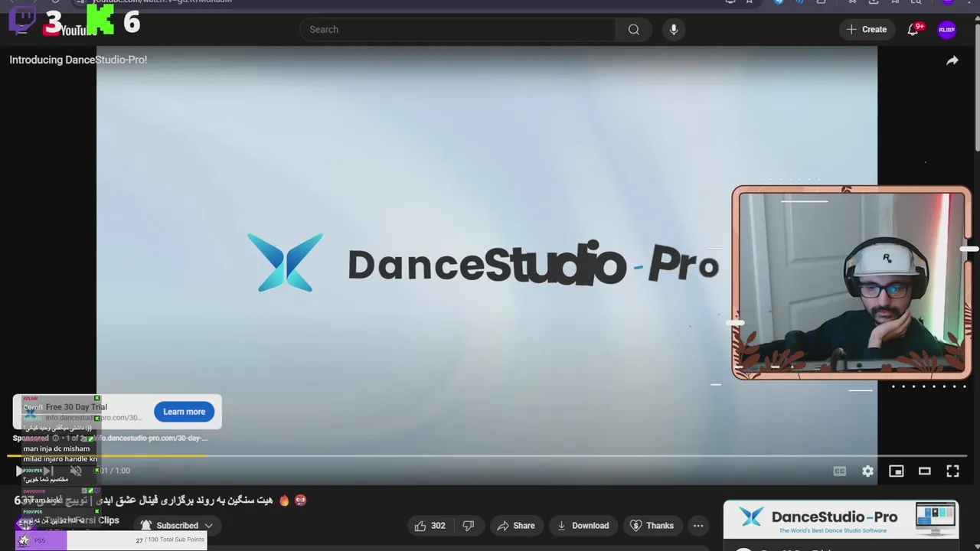Seek along the yellow ad progress bar

pyautogui.click(x=107, y=456)
